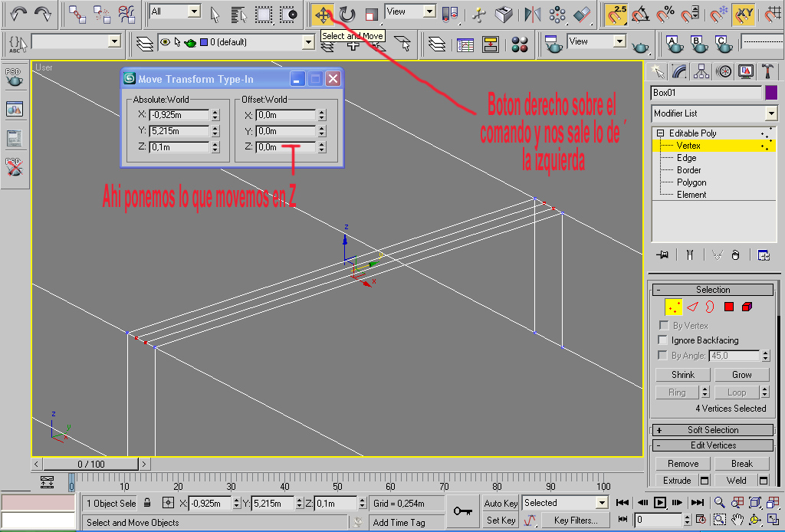The height and width of the screenshot is (532, 785).
Task: Collapse the Edit Vertices rollout
Action: coord(713,445)
